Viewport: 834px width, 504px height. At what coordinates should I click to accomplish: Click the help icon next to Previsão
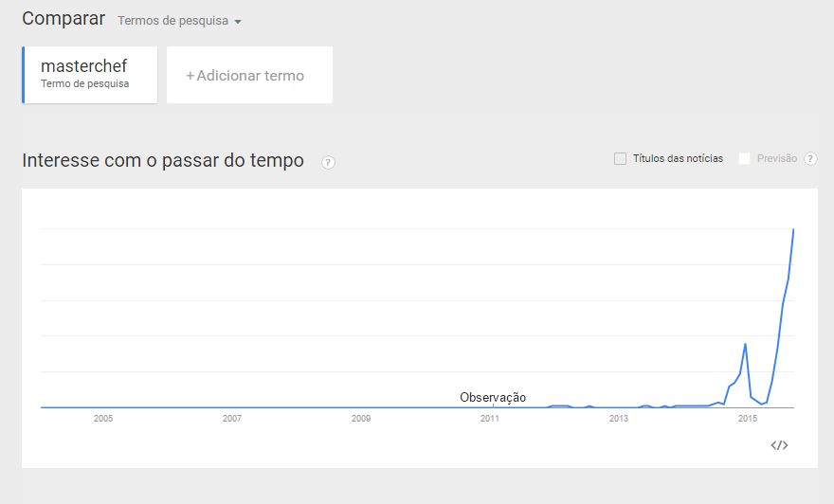pos(810,158)
